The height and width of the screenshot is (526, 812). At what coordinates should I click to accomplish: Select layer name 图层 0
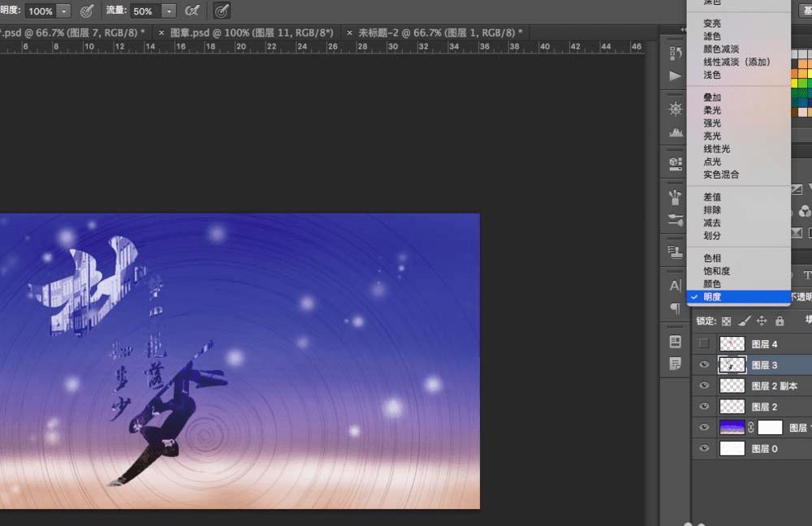[764, 449]
